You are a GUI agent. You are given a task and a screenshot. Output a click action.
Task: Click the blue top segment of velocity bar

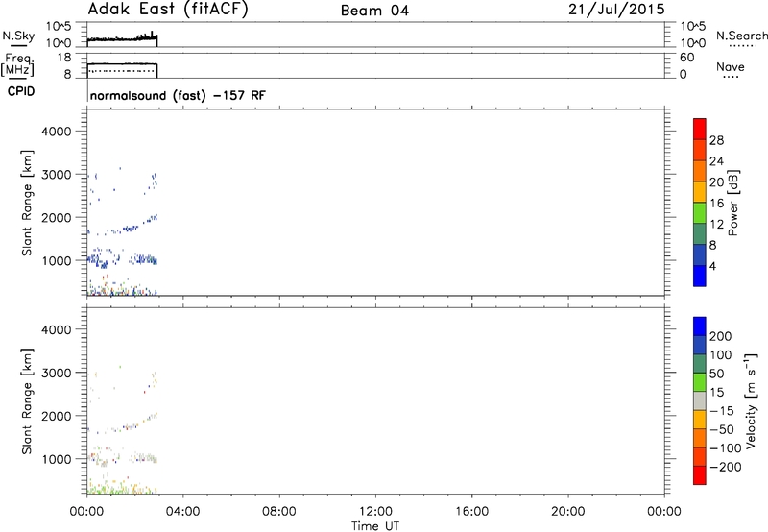700,326
